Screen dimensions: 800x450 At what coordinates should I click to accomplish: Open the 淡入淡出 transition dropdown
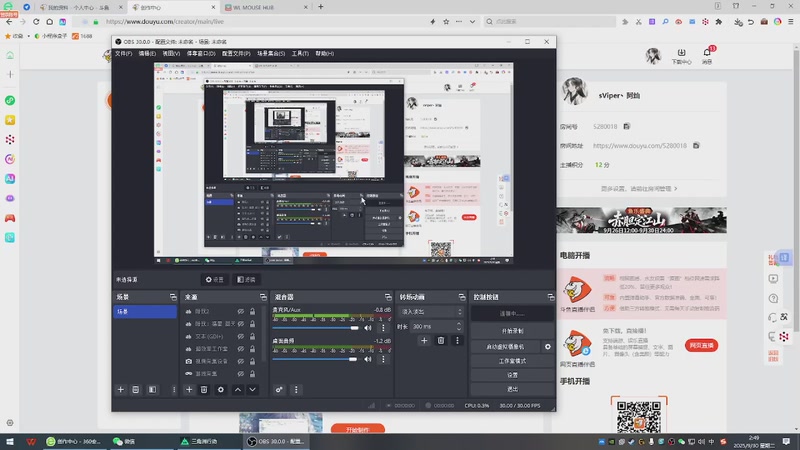click(x=432, y=312)
